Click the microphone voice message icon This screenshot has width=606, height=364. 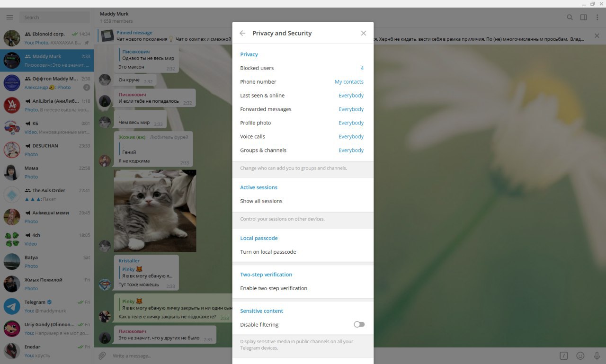coord(597,355)
